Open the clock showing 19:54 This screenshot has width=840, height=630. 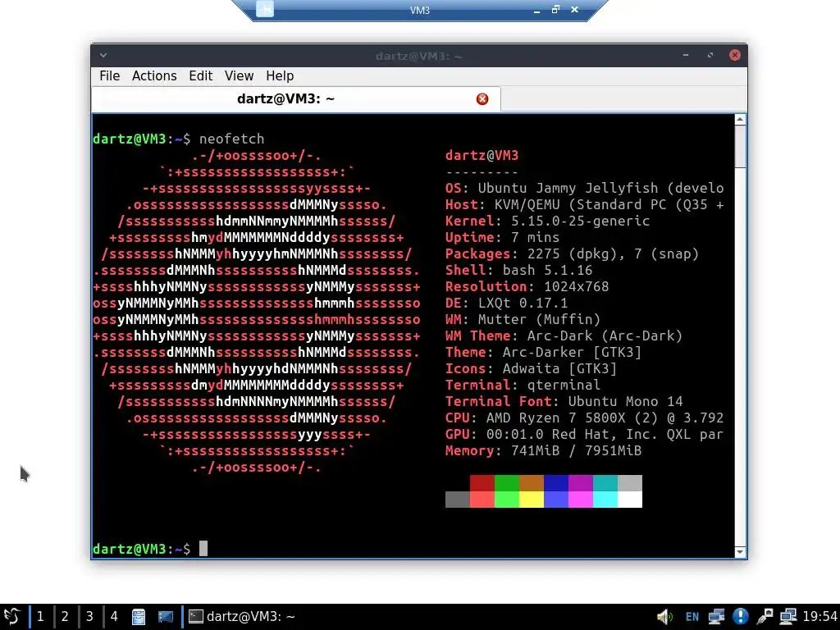819,616
